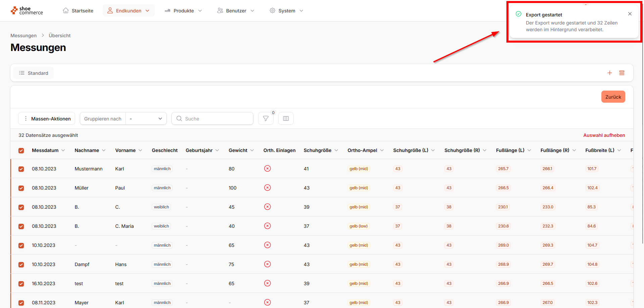Image resolution: width=644 pixels, height=308 pixels.
Task: Toggle the select-all checkbox in table header
Action: click(x=21, y=151)
